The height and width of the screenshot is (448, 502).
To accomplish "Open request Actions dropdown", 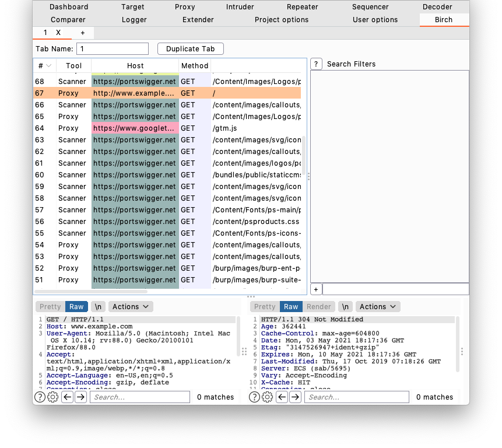I will (131, 307).
